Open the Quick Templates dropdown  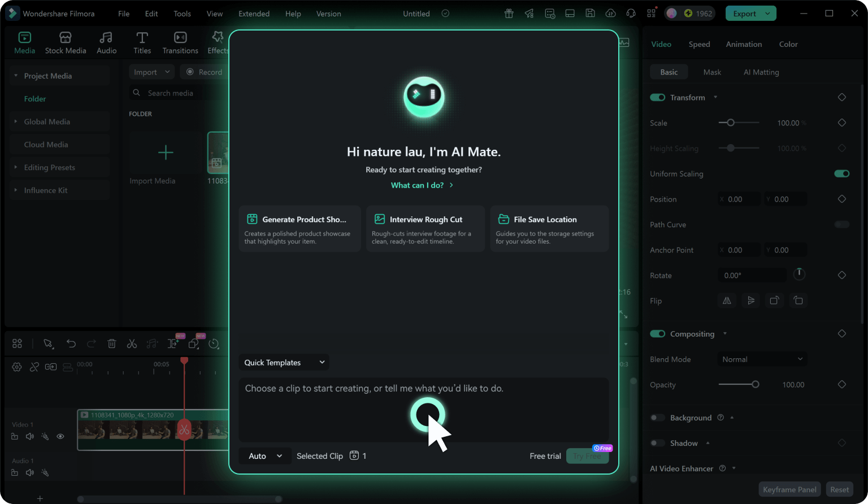coord(284,362)
